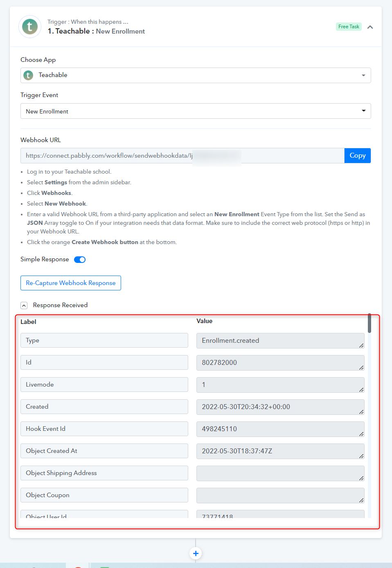
Task: Click the Type label field
Action: [104, 340]
